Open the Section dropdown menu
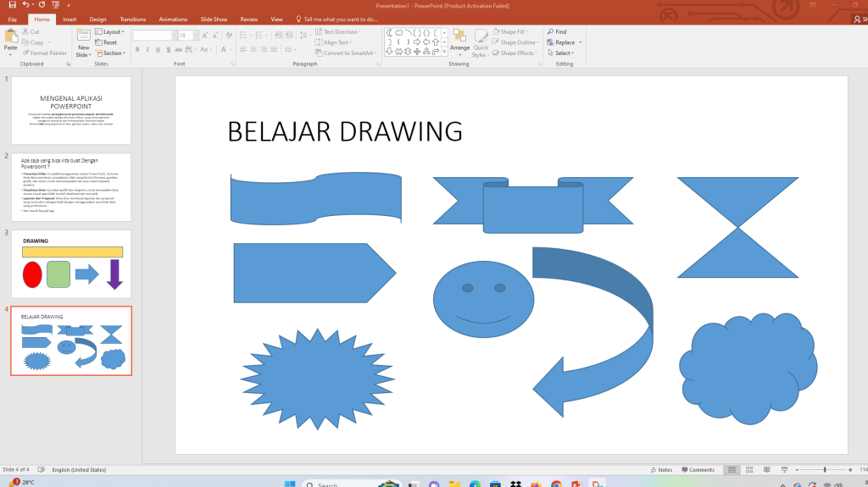This screenshot has width=868, height=487. (x=111, y=53)
